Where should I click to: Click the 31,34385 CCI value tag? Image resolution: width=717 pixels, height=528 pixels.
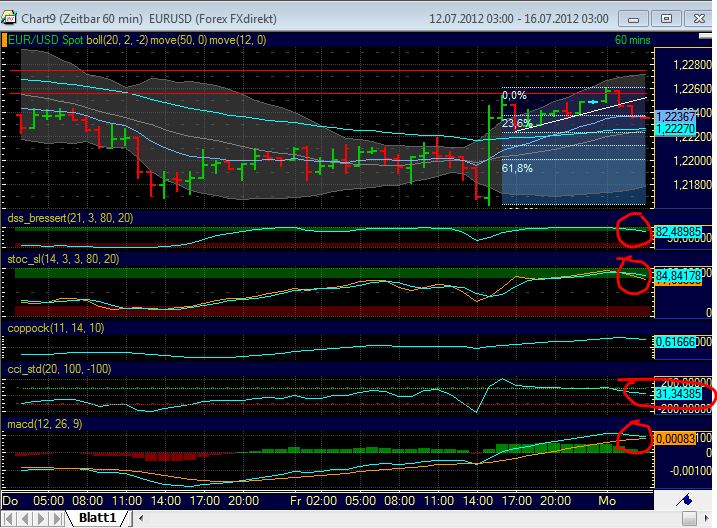click(x=679, y=394)
